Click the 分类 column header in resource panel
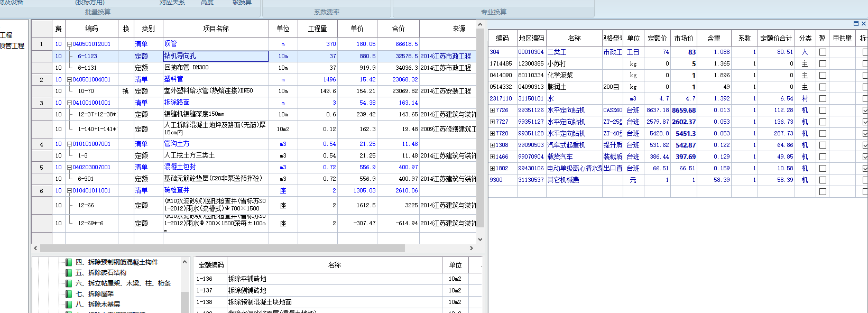Image resolution: width=868 pixels, height=313 pixels. tap(805, 38)
